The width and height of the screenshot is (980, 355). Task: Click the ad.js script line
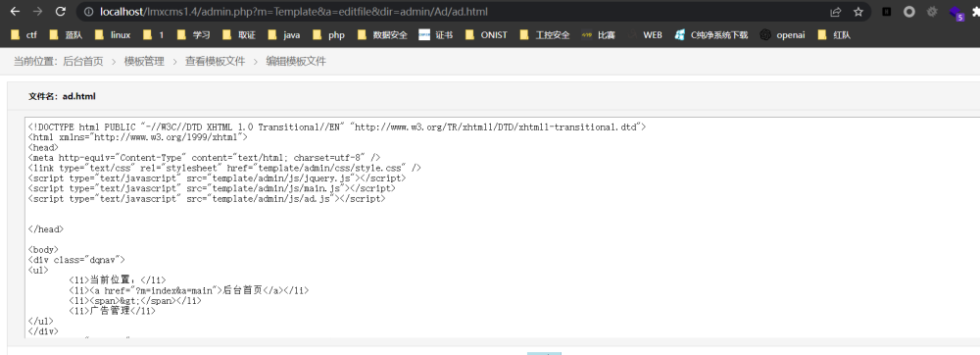[x=207, y=198]
